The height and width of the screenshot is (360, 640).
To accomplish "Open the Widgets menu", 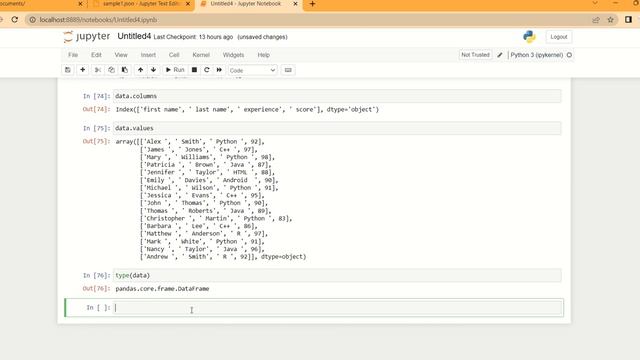I will pos(233,55).
